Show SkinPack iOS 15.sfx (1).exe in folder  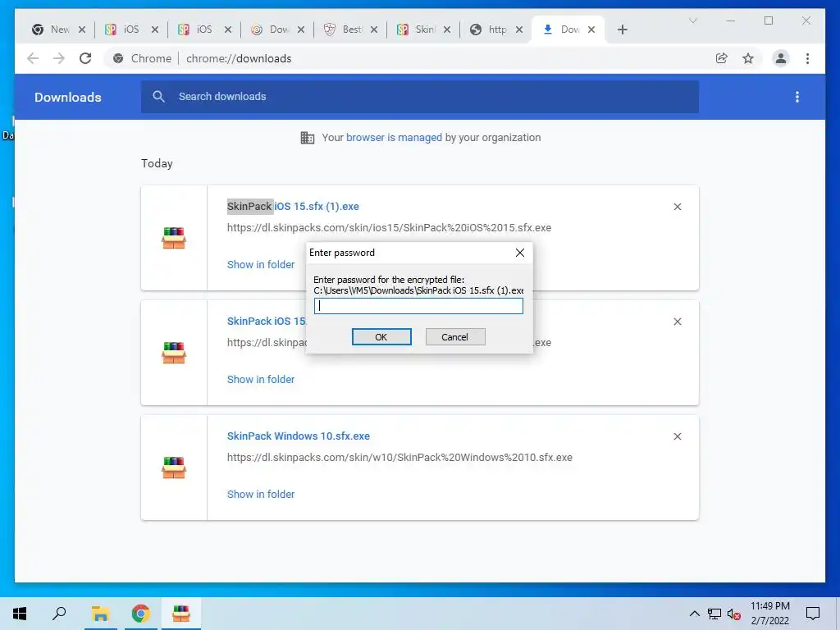coord(261,265)
